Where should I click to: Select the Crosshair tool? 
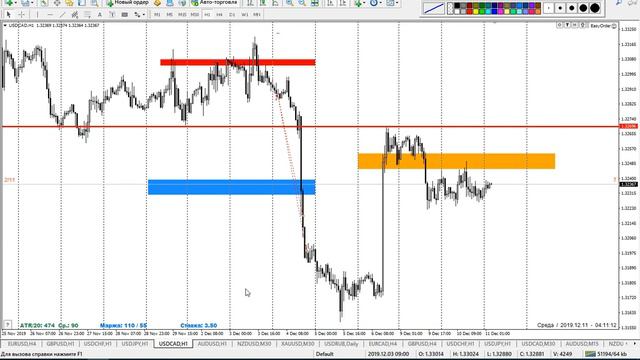(22, 15)
